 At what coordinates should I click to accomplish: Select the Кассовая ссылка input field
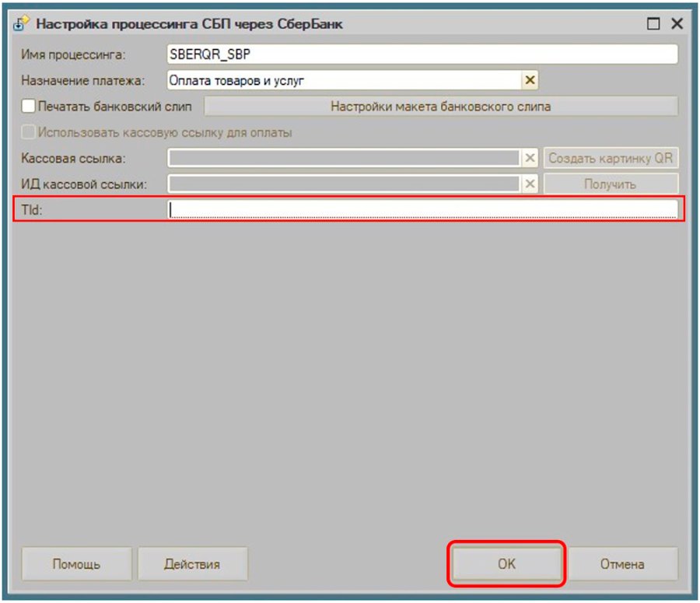(345, 158)
